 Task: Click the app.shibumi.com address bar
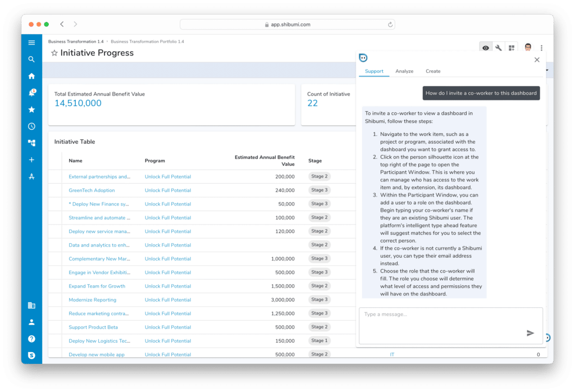coord(287,25)
